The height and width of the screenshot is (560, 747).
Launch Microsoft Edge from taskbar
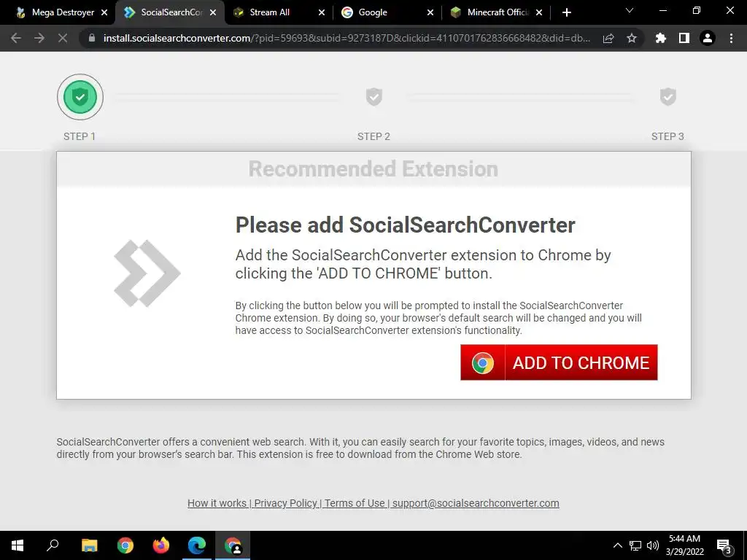point(197,545)
